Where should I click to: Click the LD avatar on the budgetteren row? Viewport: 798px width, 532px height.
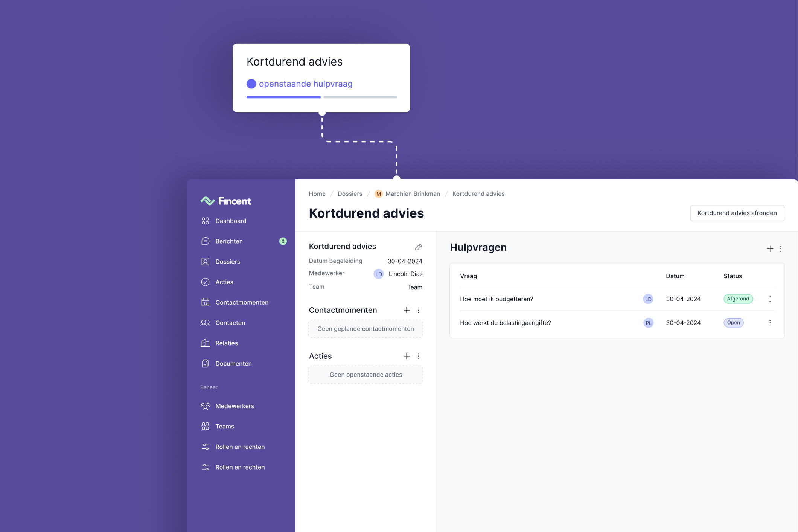648,299
